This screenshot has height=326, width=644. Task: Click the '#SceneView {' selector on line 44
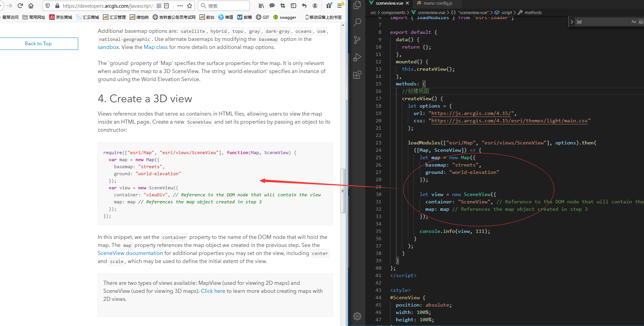click(408, 298)
